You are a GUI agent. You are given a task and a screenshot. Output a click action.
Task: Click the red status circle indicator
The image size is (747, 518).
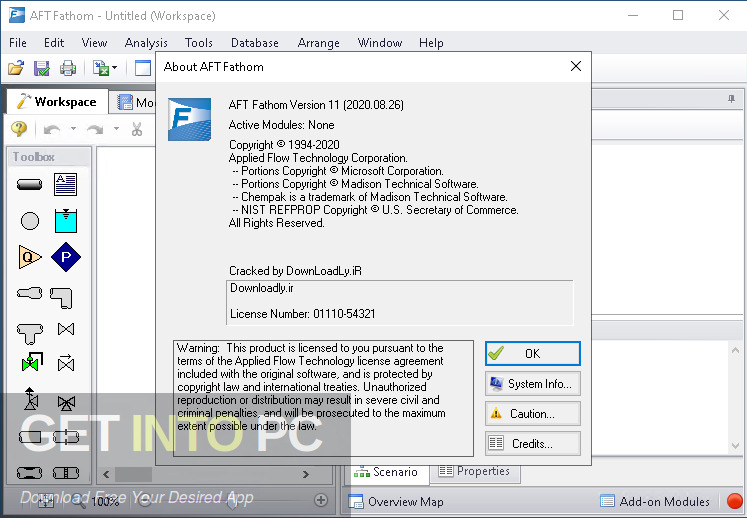pyautogui.click(x=735, y=501)
